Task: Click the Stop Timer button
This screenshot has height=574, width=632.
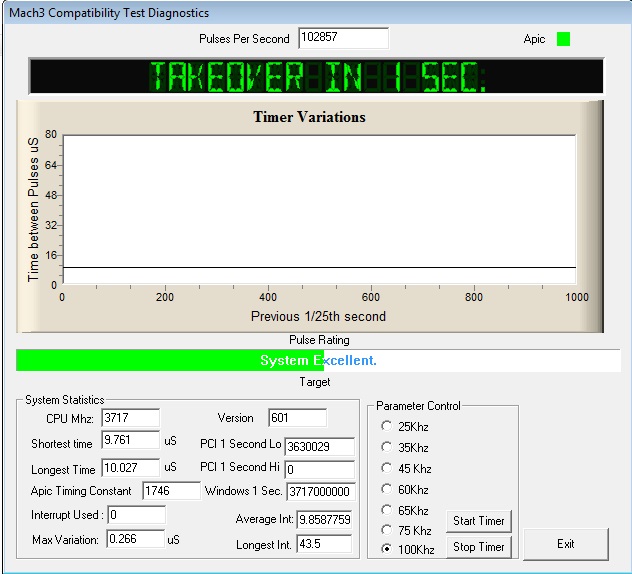Action: [479, 547]
